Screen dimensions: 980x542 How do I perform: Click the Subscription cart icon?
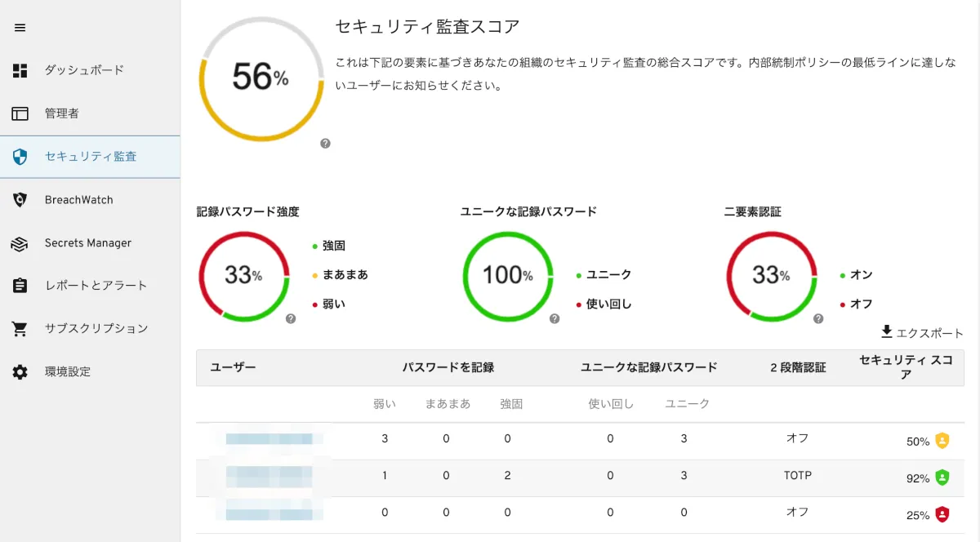(20, 329)
